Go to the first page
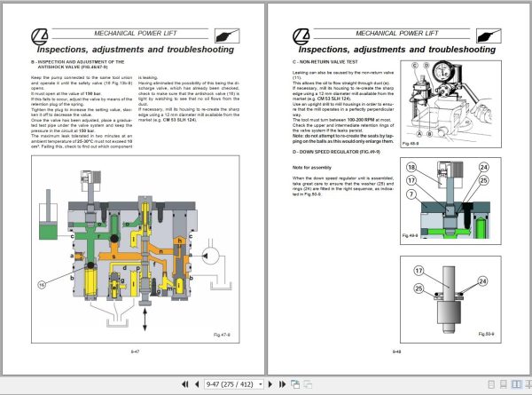Image resolution: width=532 pixels, height=395 pixels. [x=185, y=384]
